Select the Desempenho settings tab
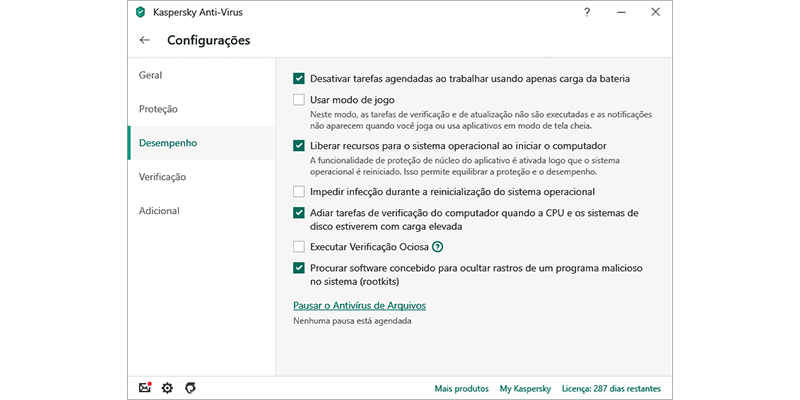The image size is (800, 400). pos(202,143)
